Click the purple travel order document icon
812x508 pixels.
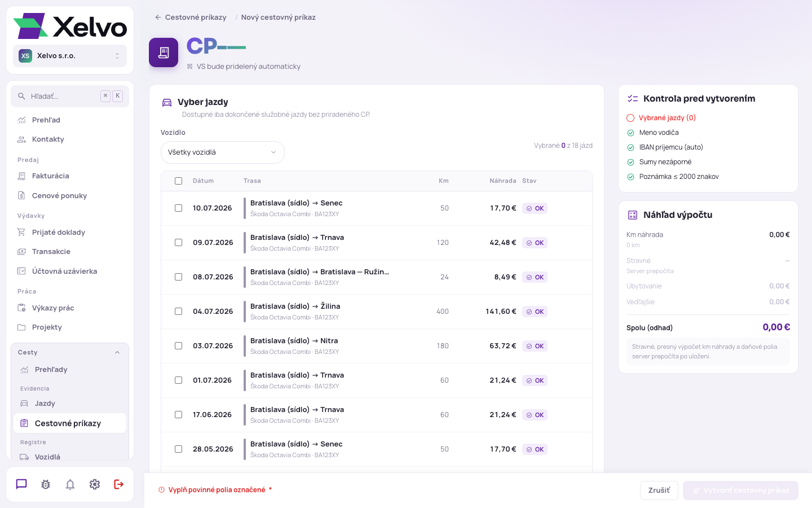pos(164,52)
